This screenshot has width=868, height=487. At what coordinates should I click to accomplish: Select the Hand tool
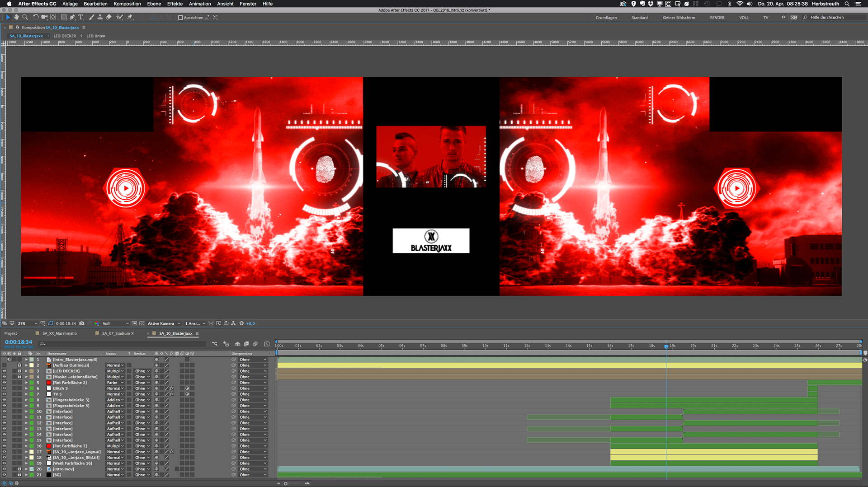(x=16, y=17)
